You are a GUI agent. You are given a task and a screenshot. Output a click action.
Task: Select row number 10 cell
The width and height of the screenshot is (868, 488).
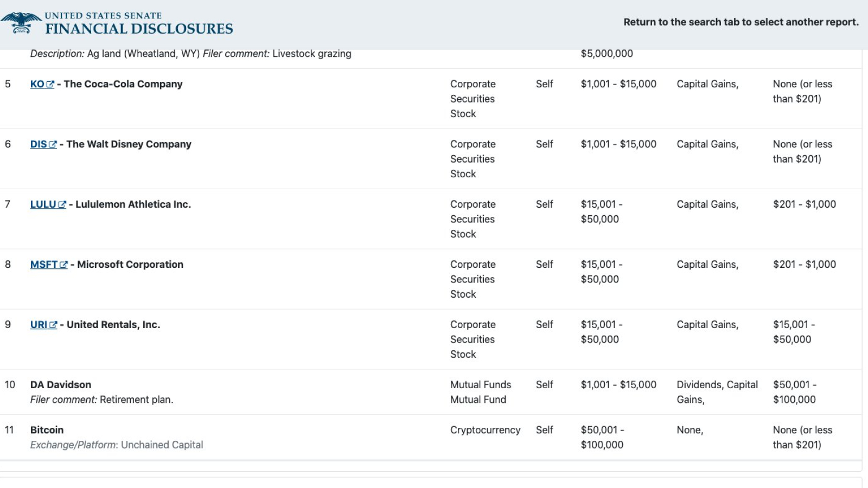[10, 385]
